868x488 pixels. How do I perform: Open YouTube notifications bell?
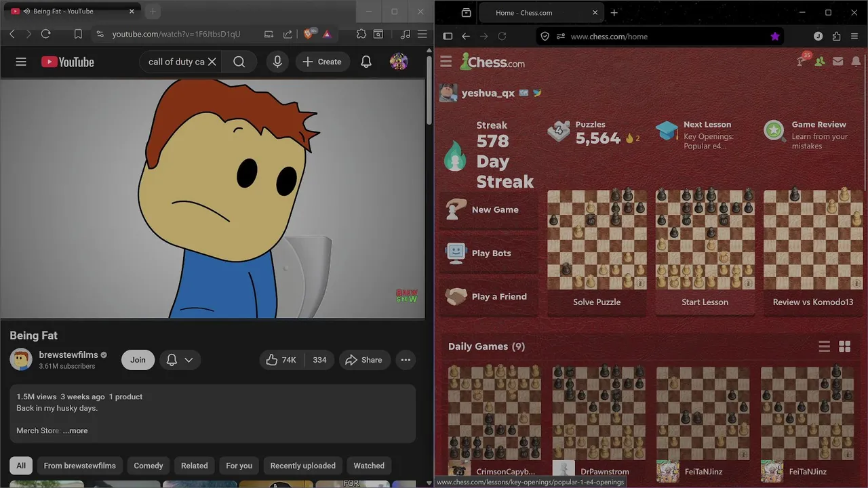[366, 62]
